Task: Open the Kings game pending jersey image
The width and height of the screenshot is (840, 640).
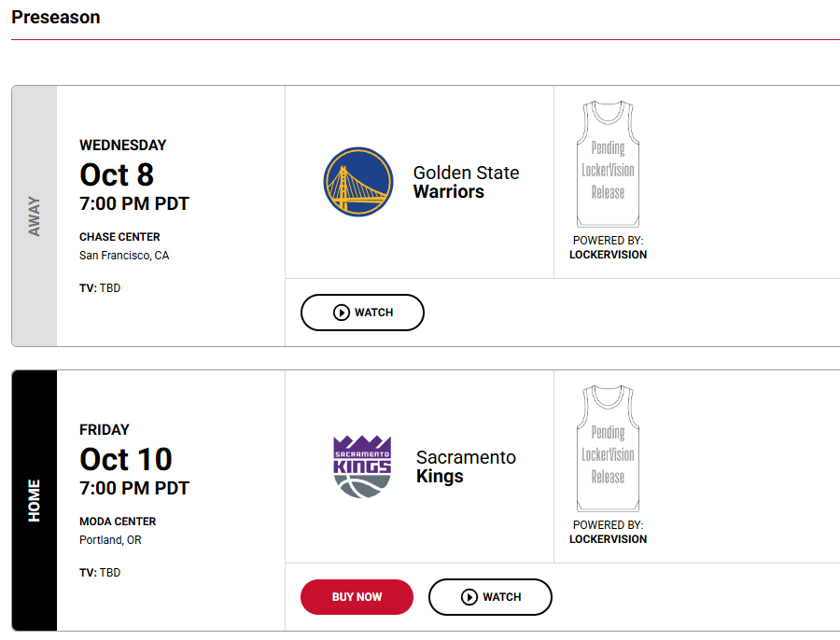Action: click(x=608, y=448)
